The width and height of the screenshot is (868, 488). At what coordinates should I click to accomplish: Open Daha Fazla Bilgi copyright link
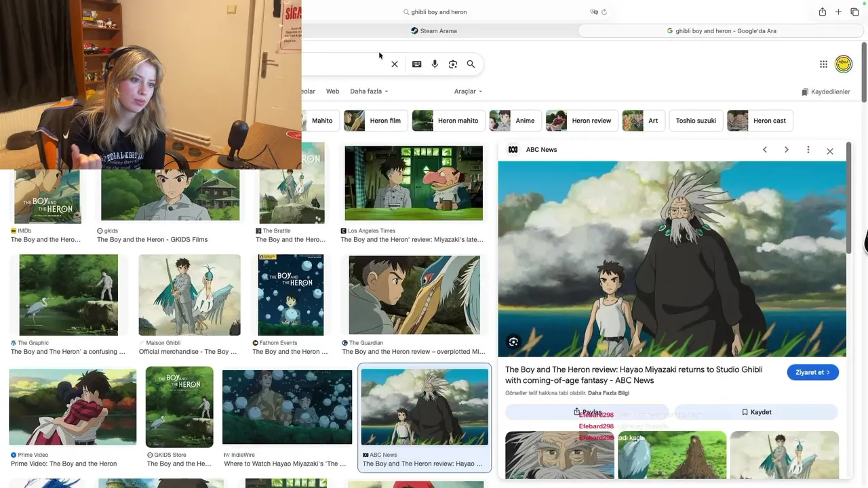click(608, 393)
